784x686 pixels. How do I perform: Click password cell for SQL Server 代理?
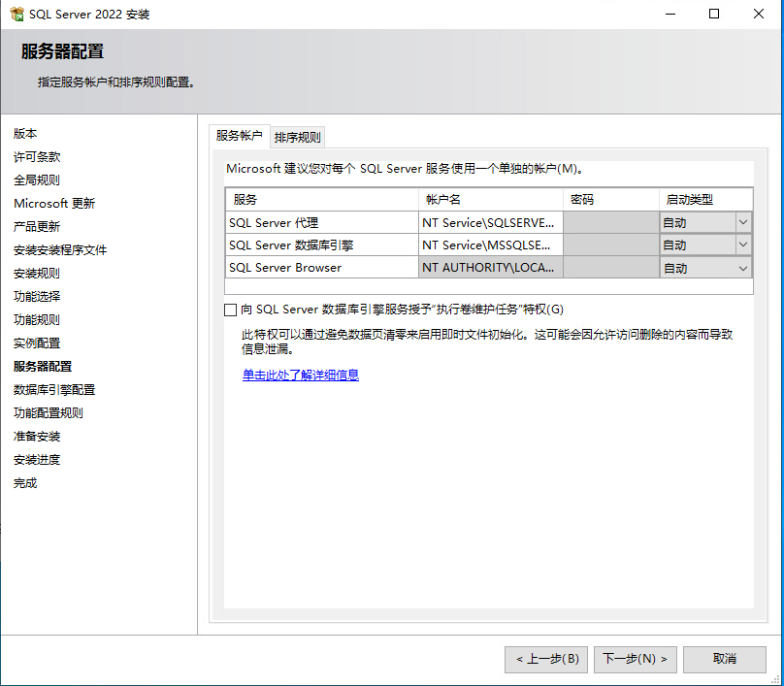point(611,222)
